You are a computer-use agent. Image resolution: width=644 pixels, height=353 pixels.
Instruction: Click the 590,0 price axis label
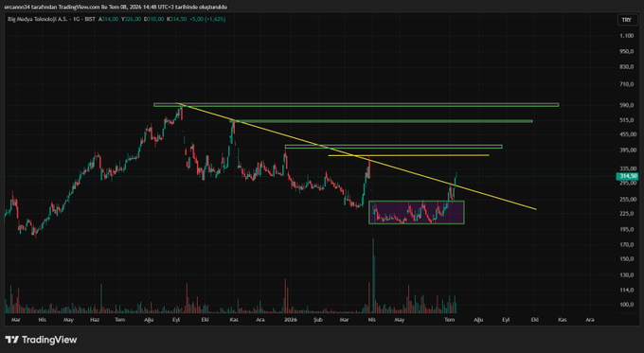[627, 105]
